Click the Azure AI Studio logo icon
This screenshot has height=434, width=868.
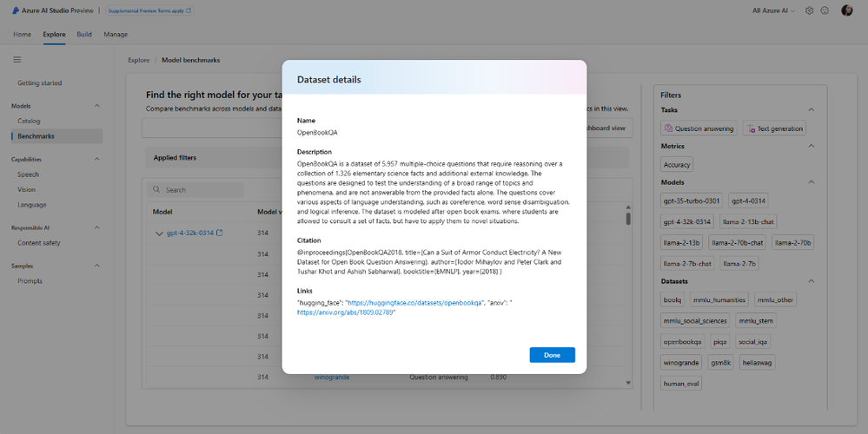(16, 10)
